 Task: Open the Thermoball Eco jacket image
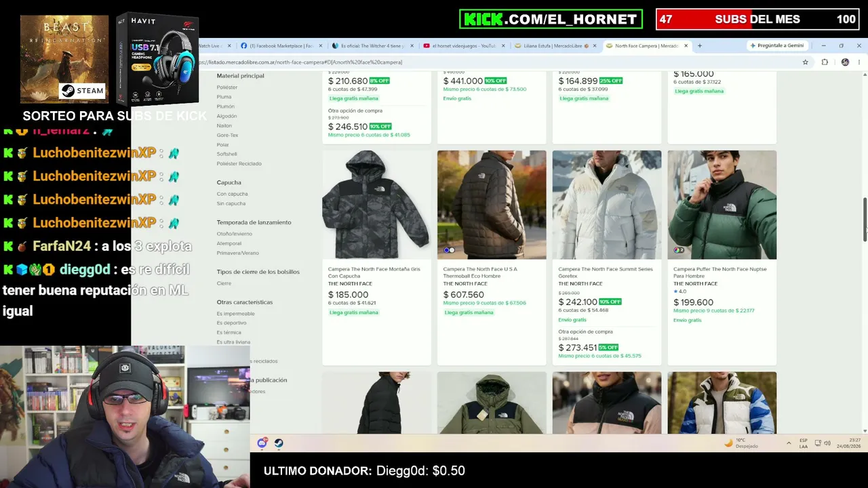coord(492,205)
